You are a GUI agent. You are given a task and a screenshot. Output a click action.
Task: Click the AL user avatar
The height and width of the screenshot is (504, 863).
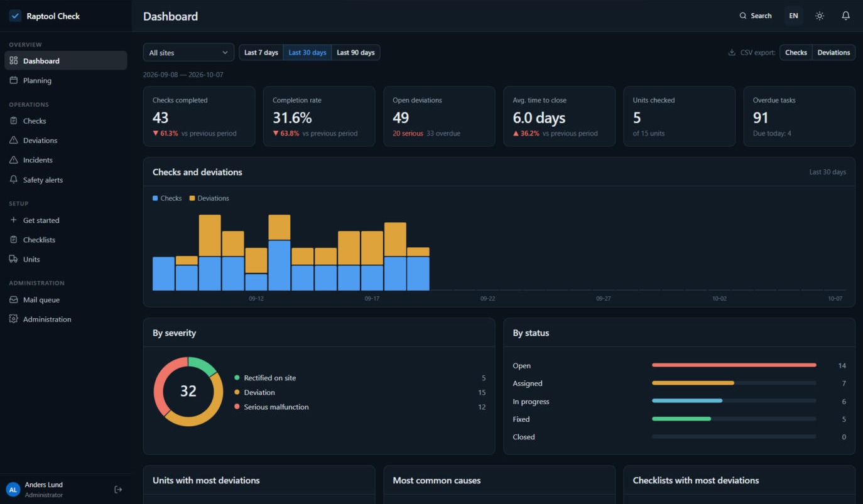click(13, 490)
